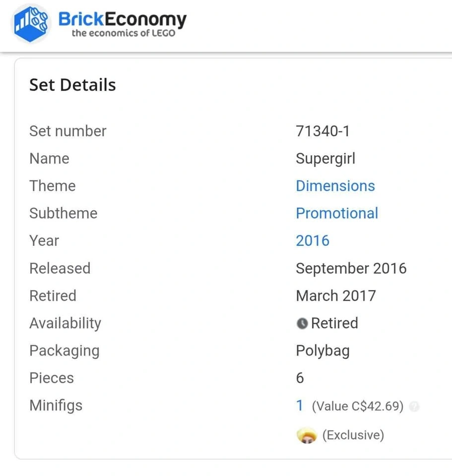452x476 pixels.
Task: Click the Set Details heading
Action: 72,85
